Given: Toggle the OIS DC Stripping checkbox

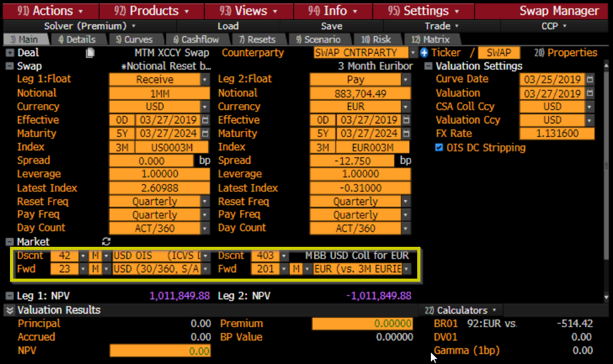Looking at the screenshot, I should pos(440,148).
